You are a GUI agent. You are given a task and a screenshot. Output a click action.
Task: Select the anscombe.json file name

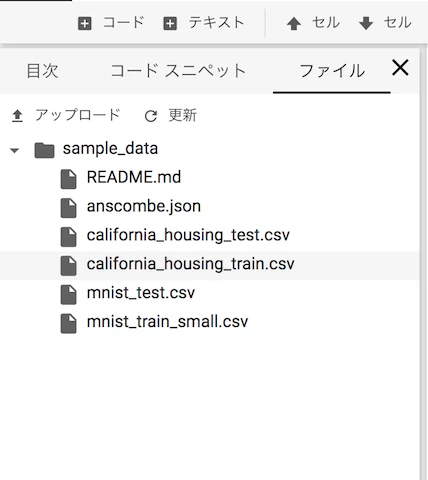144,206
